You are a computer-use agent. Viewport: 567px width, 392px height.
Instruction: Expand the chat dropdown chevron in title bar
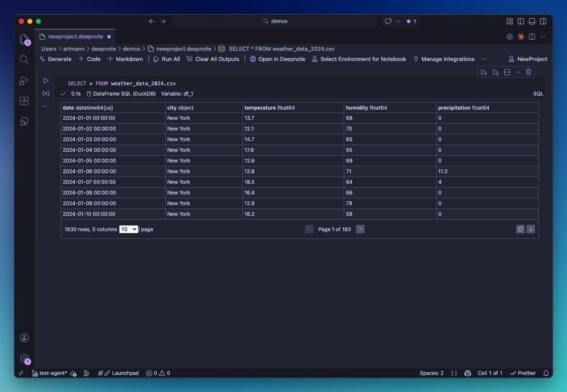click(398, 21)
